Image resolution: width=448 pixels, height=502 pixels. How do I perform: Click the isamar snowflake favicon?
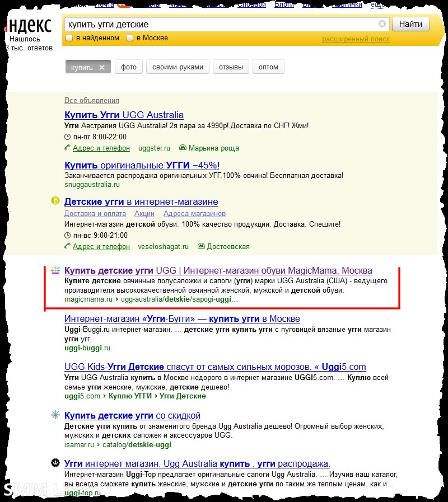click(55, 415)
